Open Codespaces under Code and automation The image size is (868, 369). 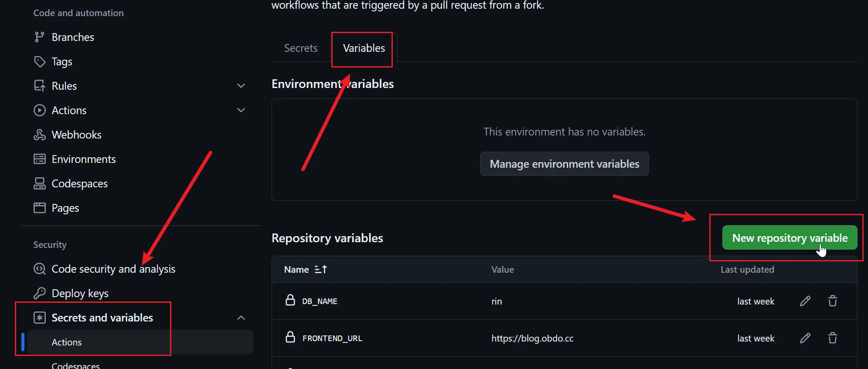click(x=79, y=184)
